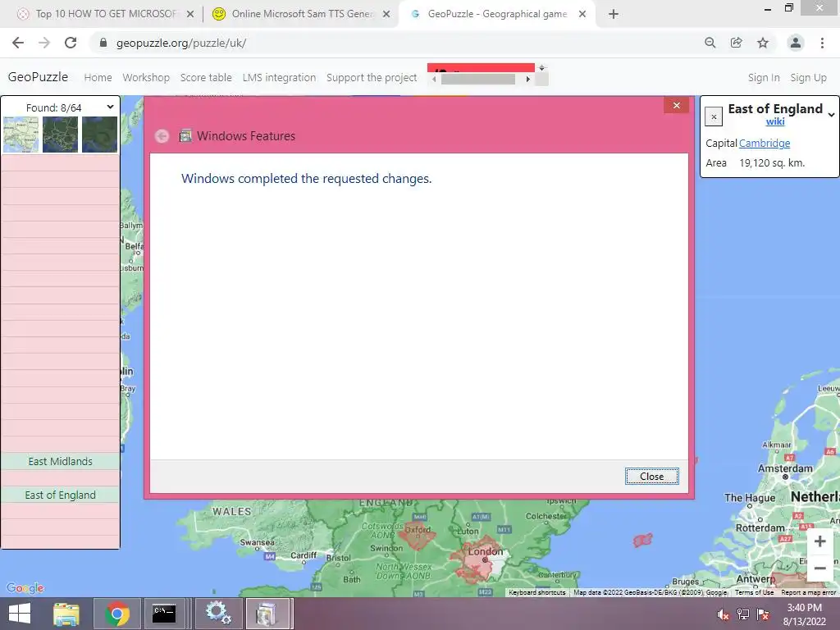
Task: Open Support the project link
Action: point(372,77)
